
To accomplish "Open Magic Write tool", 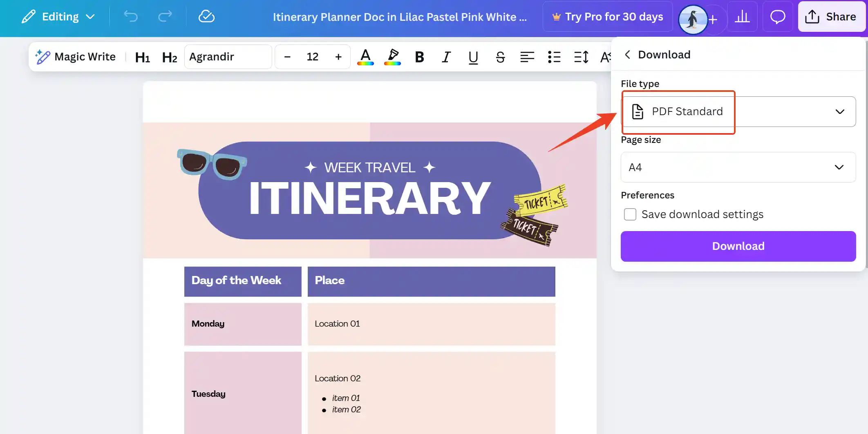I will tap(76, 57).
